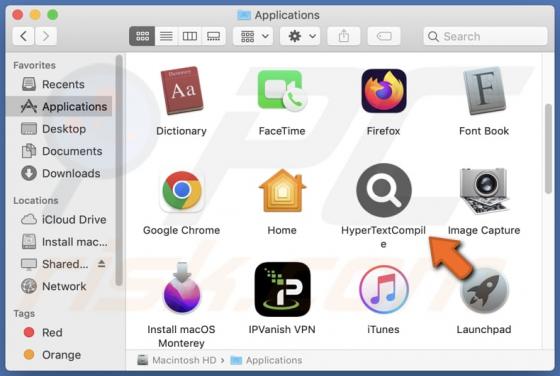Click the Home name label
The height and width of the screenshot is (376, 560).
tap(282, 230)
